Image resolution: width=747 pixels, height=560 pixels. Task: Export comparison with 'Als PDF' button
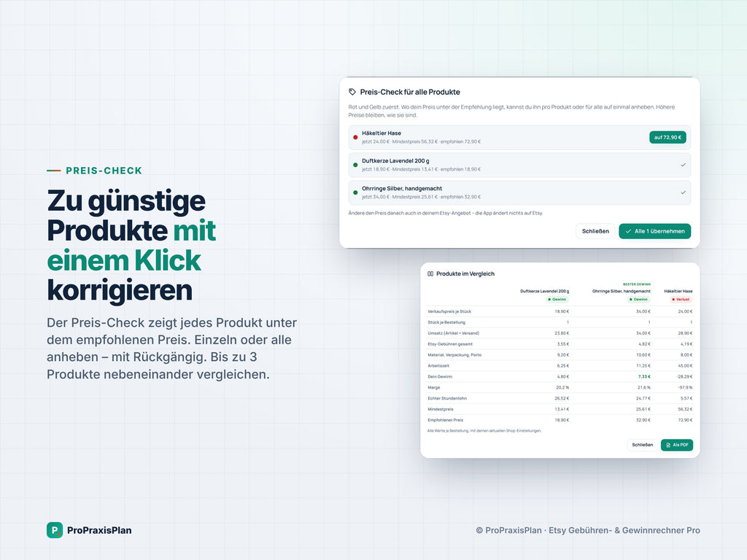pyautogui.click(x=677, y=445)
